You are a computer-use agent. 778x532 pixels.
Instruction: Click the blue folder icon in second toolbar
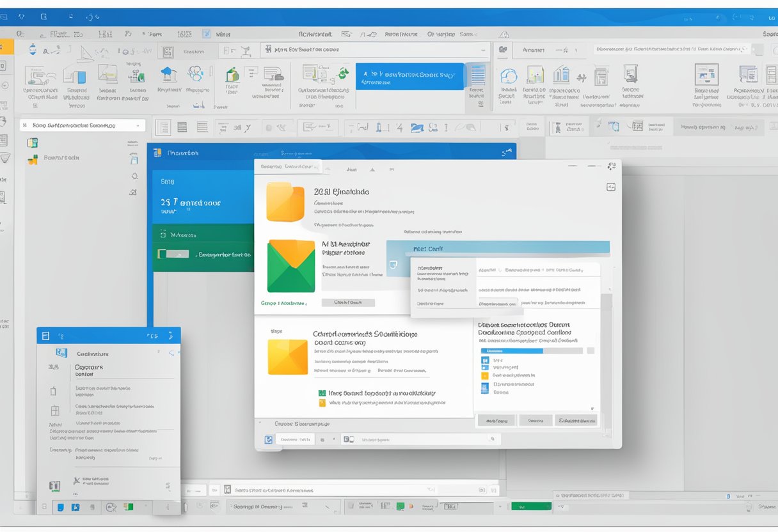coord(417,128)
